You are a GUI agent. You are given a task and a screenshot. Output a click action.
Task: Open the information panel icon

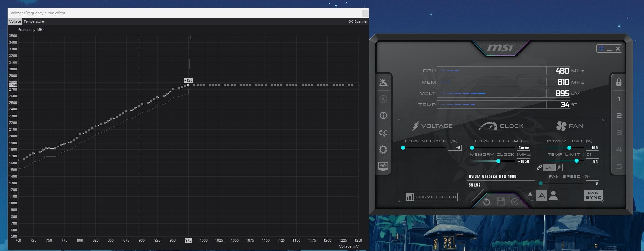[383, 116]
